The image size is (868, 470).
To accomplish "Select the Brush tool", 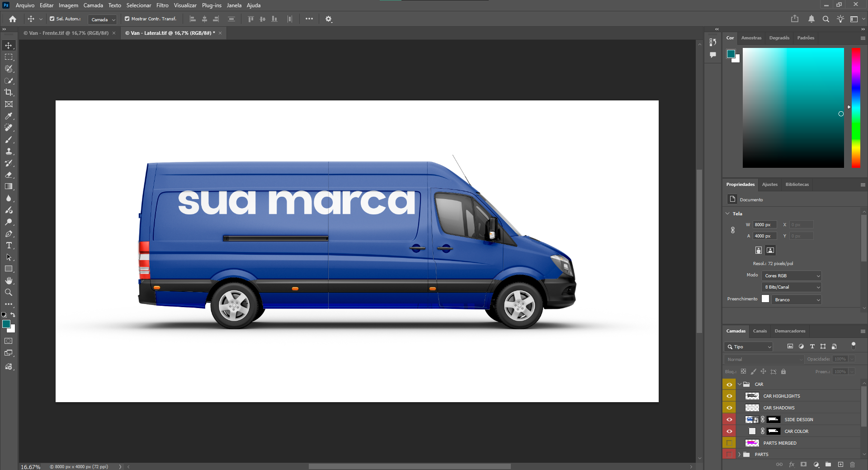I will coord(9,139).
